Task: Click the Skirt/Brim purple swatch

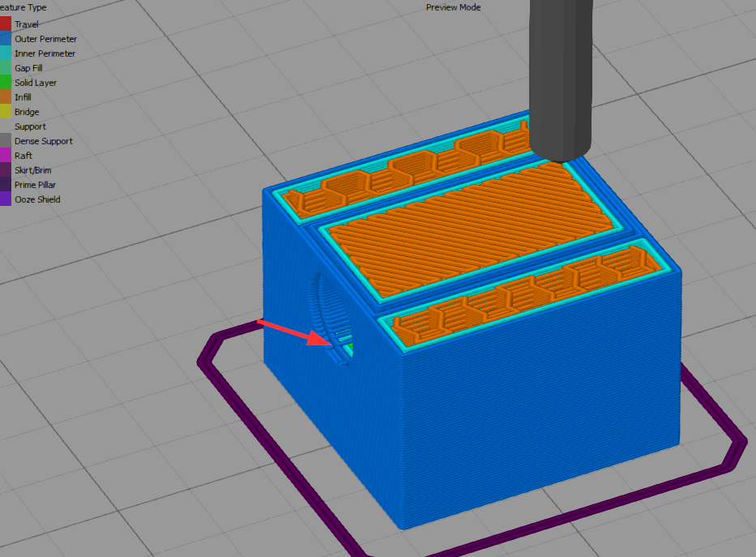Action: click(x=6, y=169)
